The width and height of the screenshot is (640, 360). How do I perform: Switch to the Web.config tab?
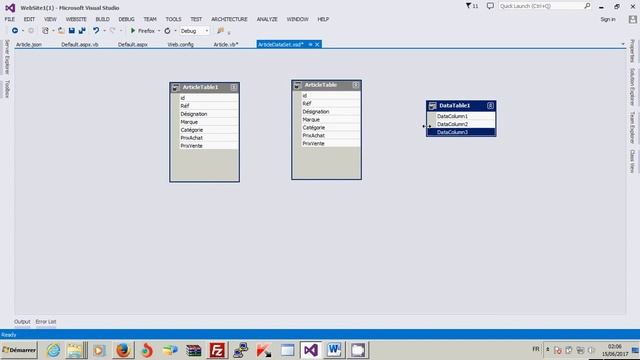[180, 44]
